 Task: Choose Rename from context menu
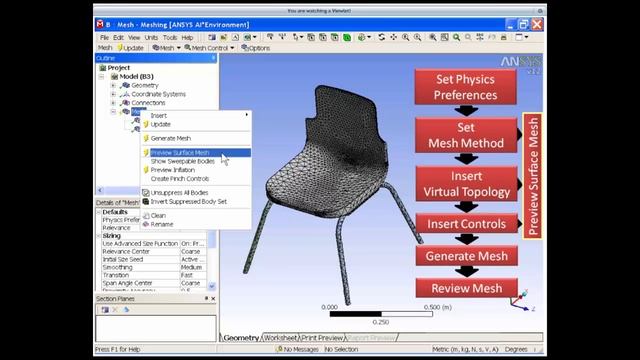196,224
